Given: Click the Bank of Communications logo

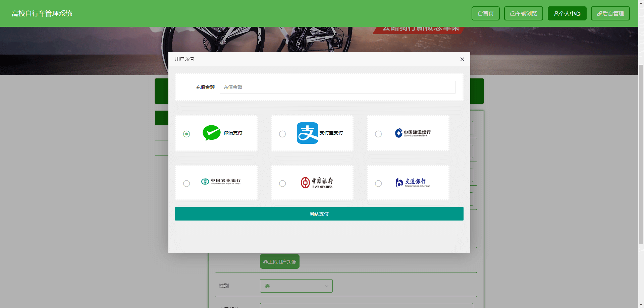Looking at the screenshot, I should (x=413, y=183).
